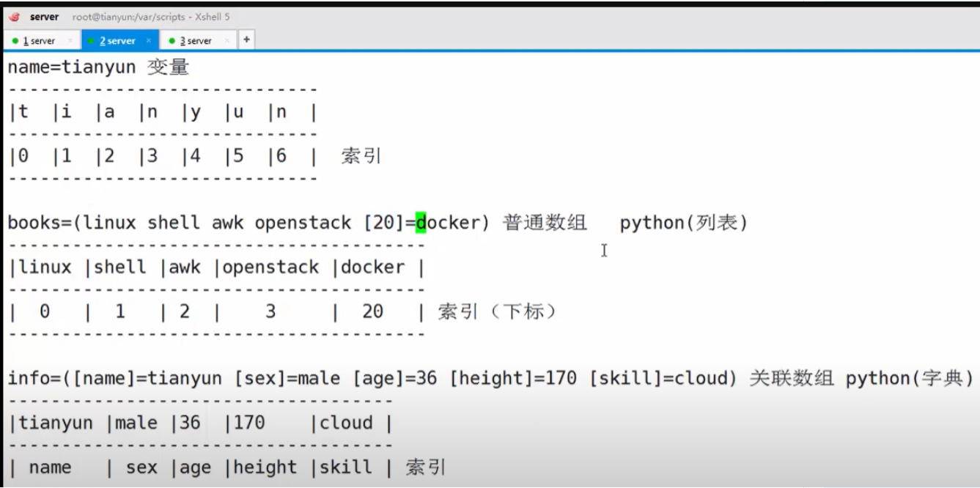The image size is (980, 488).
Task: Click the "普通数组" label
Action: click(545, 223)
